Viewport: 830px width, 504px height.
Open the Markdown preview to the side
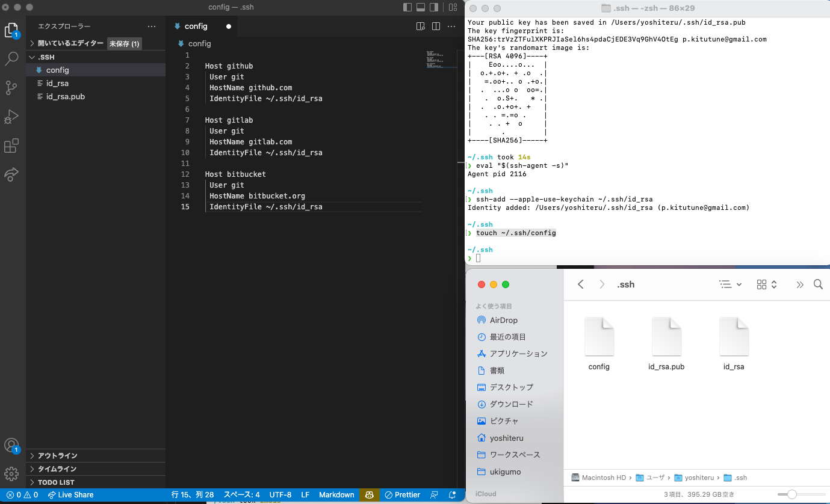(420, 26)
